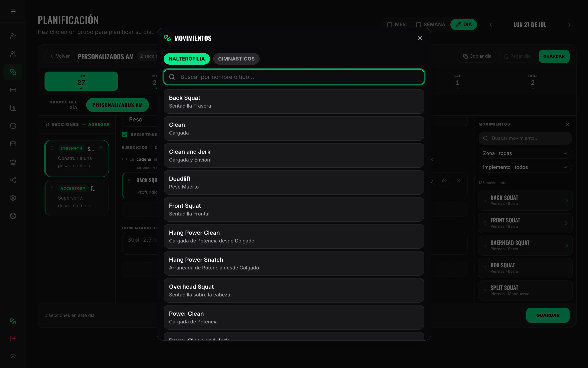This screenshot has height=368, width=588.
Task: Open the share sidebar icon
Action: coord(13,180)
